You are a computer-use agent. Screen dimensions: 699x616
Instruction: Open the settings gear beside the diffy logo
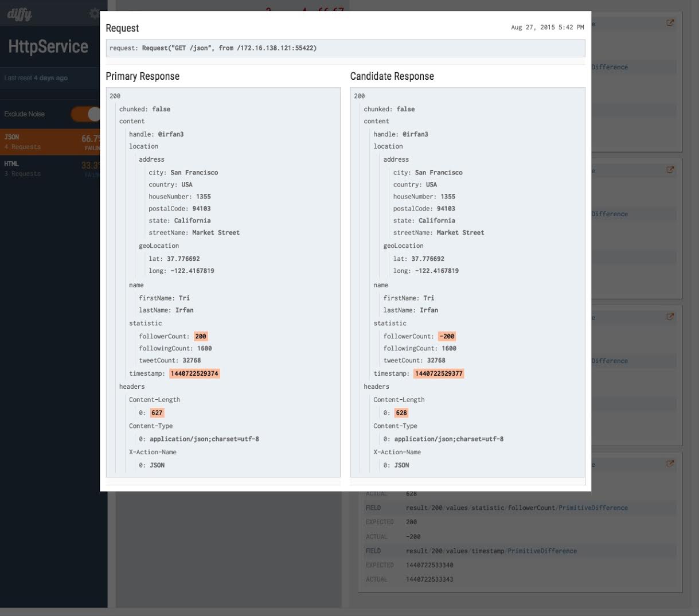(x=94, y=14)
